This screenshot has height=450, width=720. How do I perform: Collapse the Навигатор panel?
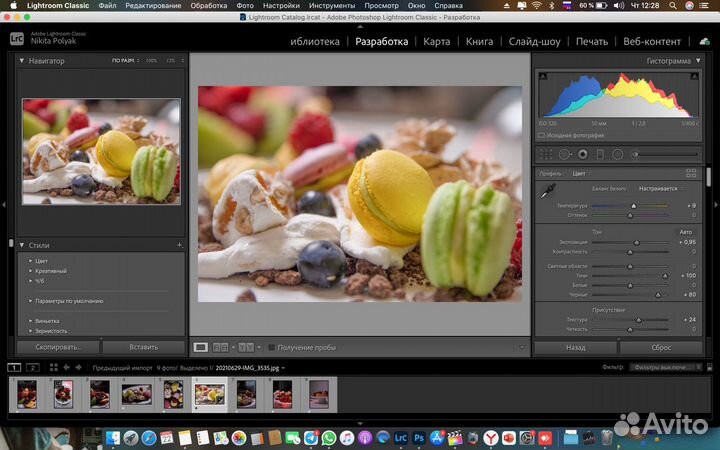(x=22, y=61)
